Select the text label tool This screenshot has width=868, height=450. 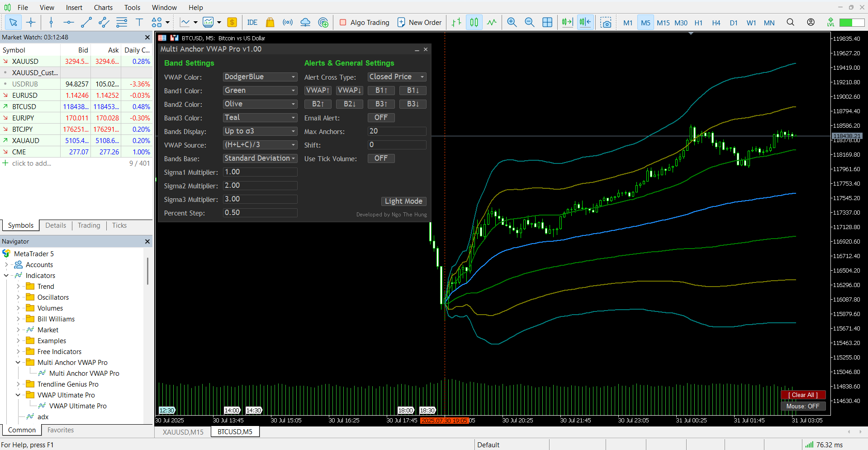point(139,22)
